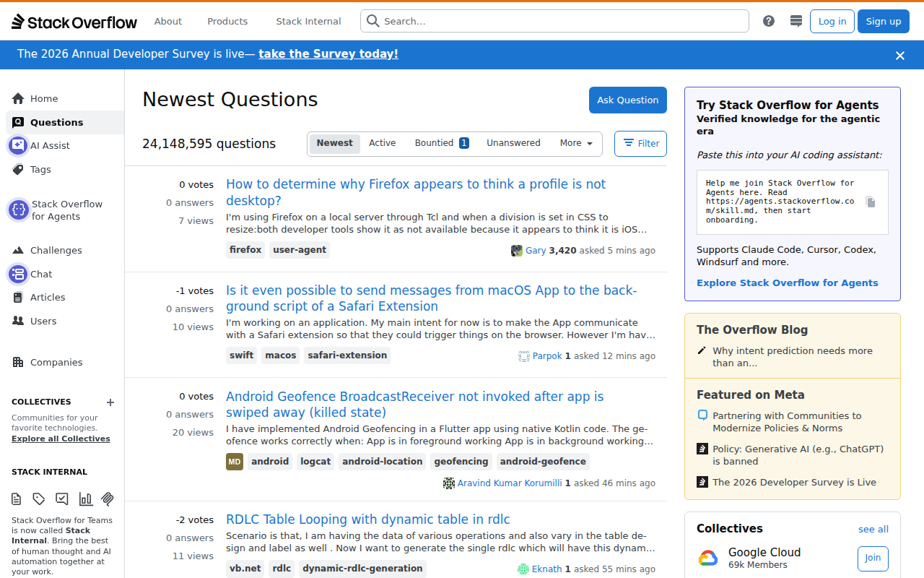Open 'Why intent prediction needs more' blog post
This screenshot has width=924, height=578.
793,357
